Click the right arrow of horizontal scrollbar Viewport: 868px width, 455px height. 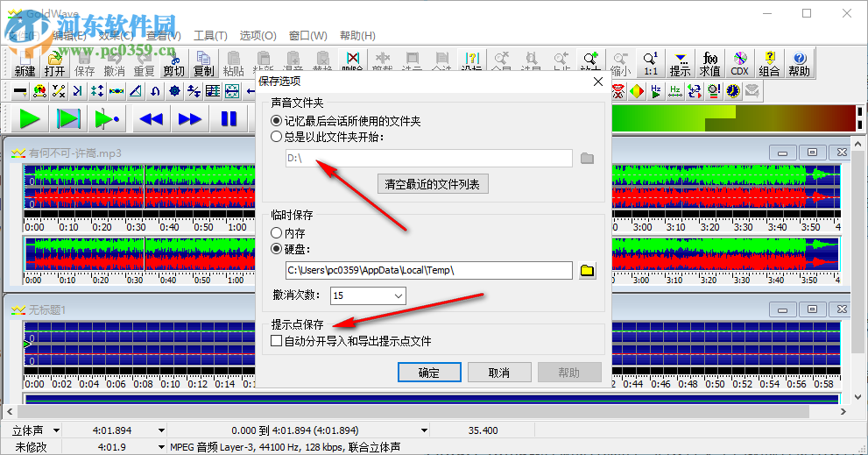(843, 412)
